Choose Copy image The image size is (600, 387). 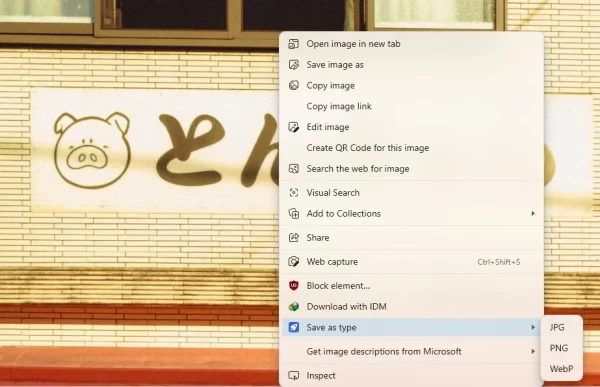tap(411, 85)
